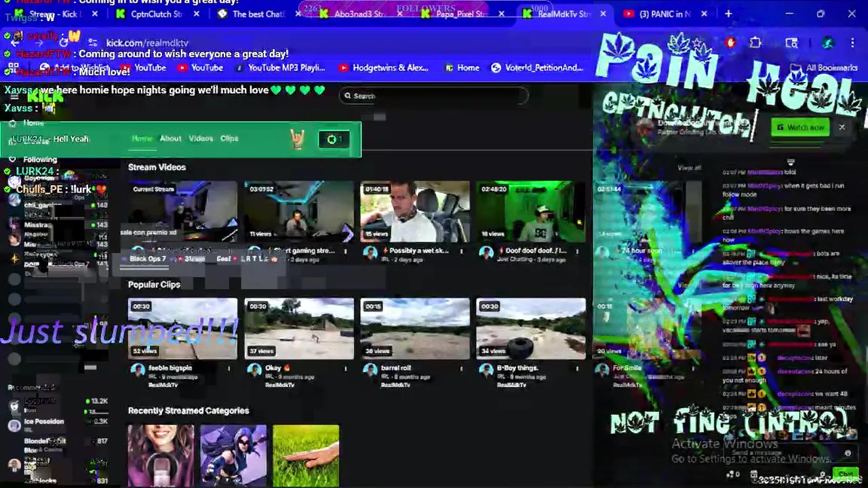Open the 01:40:18 stream video thumbnail
Screen dimensions: 868x488
point(415,211)
